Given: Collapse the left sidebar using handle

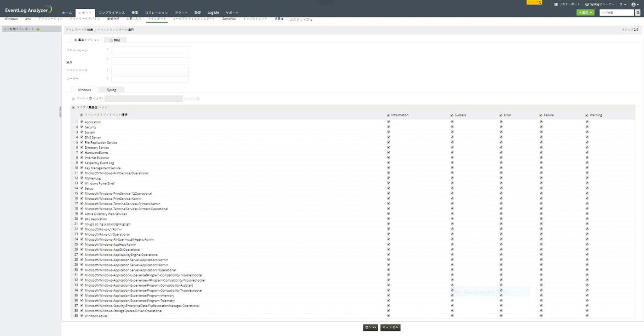Looking at the screenshot, I should click(x=60, y=112).
